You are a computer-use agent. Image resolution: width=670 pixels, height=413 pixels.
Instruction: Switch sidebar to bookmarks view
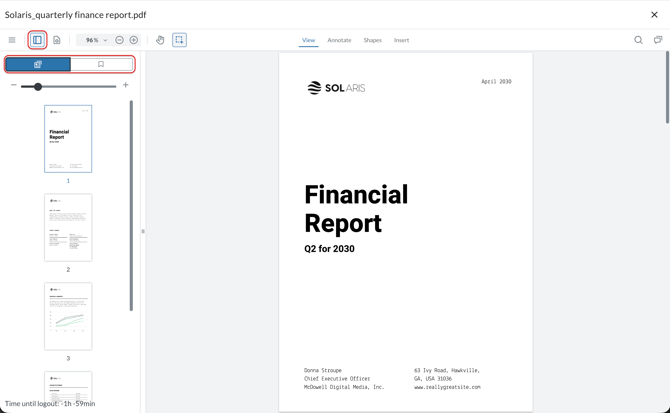(101, 64)
